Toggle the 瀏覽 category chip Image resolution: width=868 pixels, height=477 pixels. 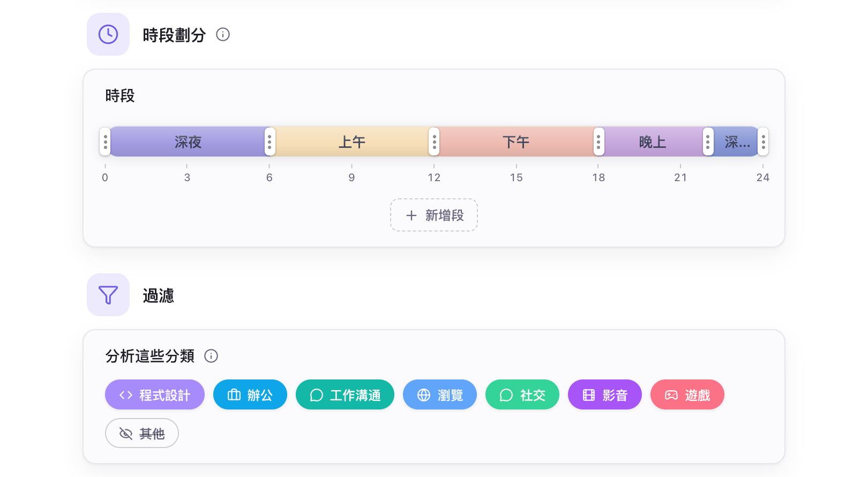tap(440, 395)
